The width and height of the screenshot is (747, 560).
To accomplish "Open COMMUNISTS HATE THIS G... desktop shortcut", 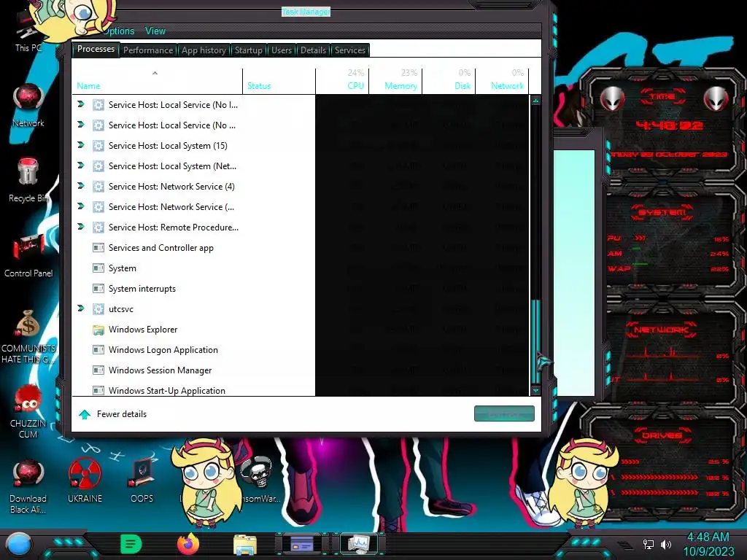I will [28, 336].
